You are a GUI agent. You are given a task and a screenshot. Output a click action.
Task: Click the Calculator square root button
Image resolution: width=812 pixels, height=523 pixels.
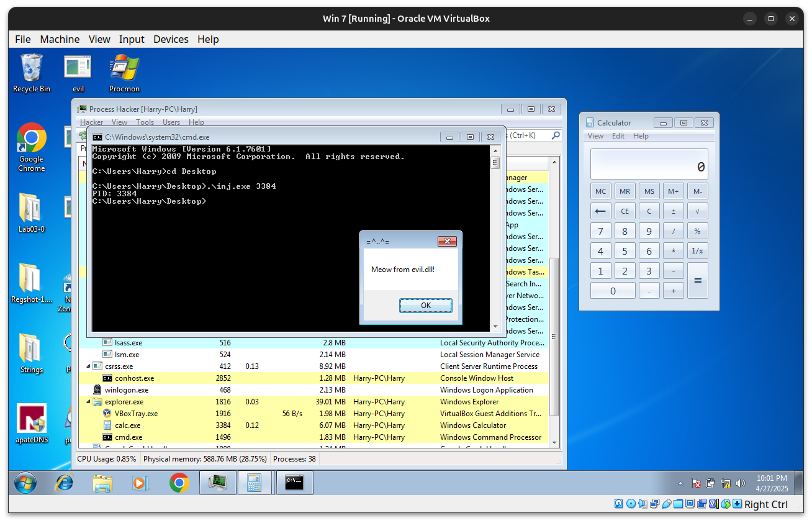click(698, 211)
